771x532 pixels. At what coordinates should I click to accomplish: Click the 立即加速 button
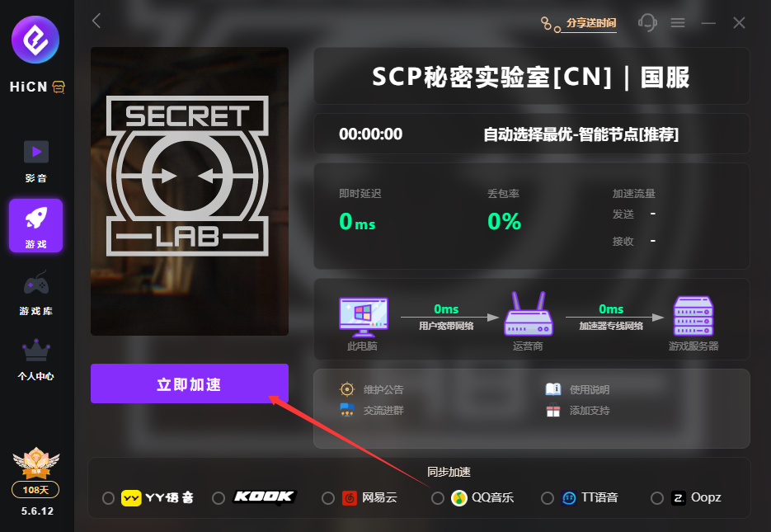point(190,384)
